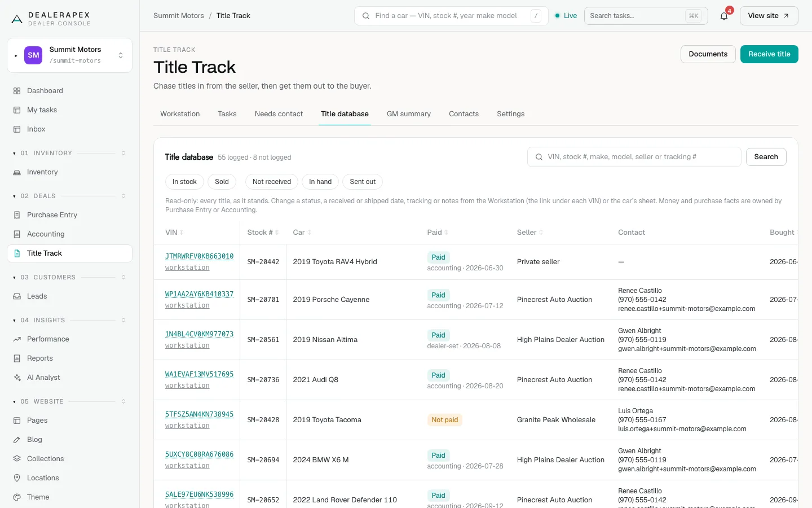812x508 pixels.
Task: Click the Receive title button
Action: coord(769,54)
